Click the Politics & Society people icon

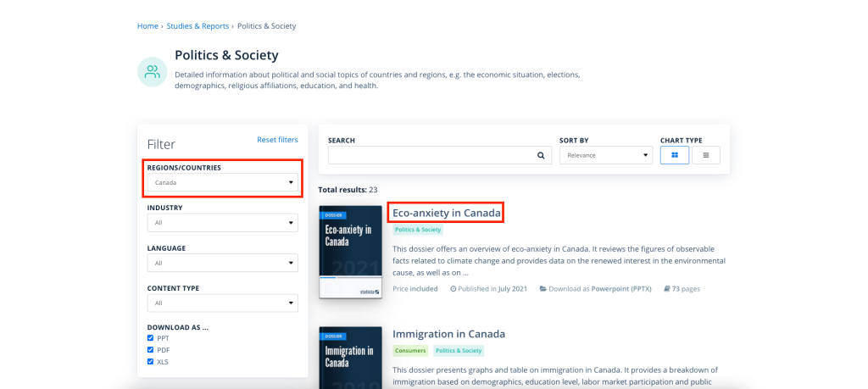[x=153, y=71]
